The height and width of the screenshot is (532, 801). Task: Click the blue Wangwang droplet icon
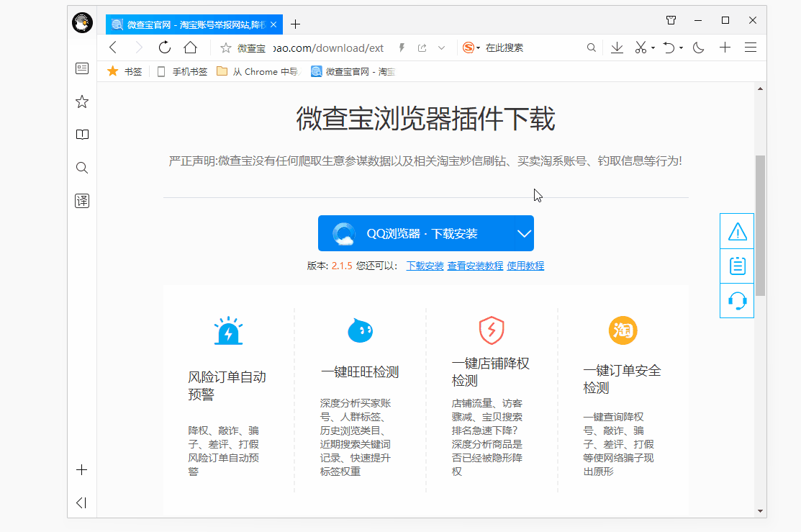(360, 330)
